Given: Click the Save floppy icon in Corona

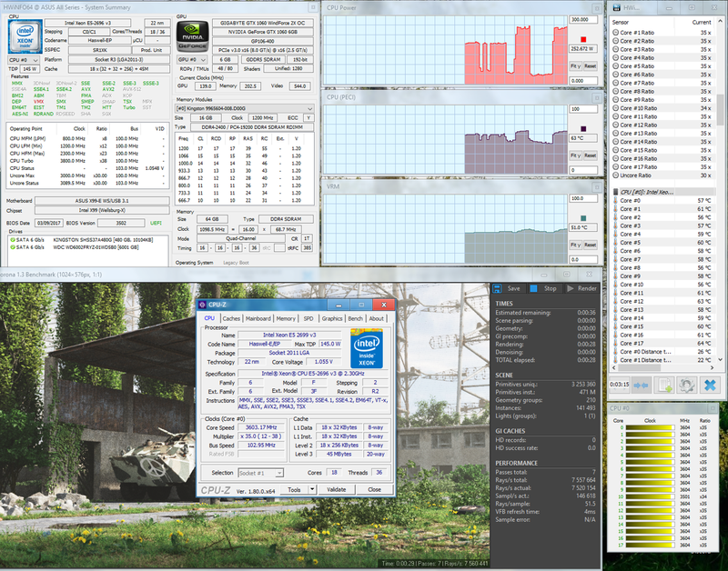Looking at the screenshot, I should point(497,288).
